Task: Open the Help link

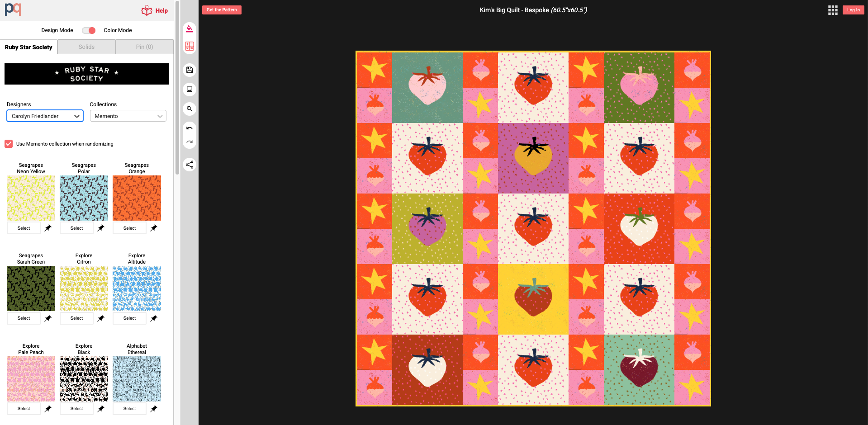Action: point(155,10)
